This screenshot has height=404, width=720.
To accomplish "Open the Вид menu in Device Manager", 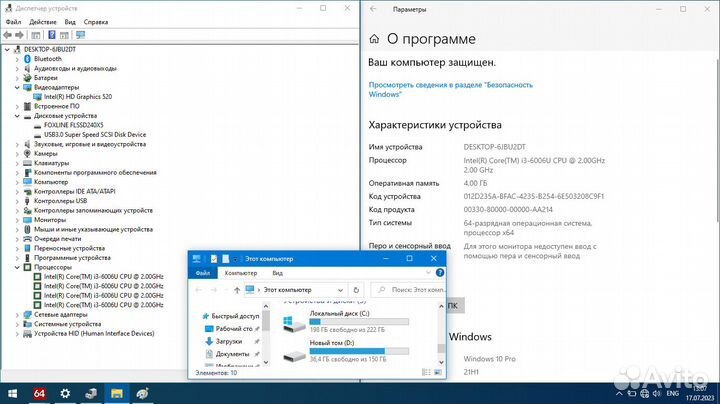I will point(70,22).
